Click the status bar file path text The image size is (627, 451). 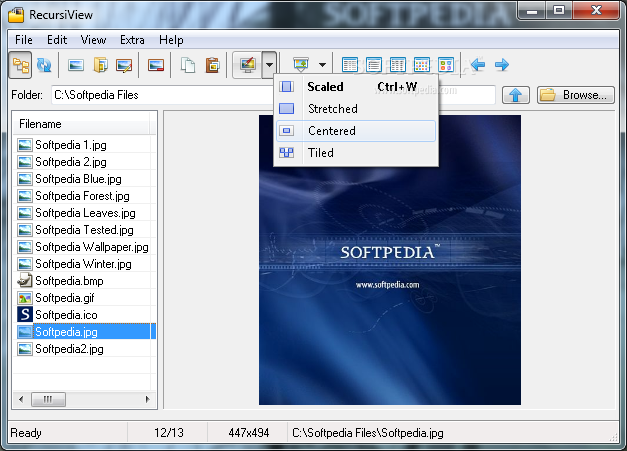368,433
